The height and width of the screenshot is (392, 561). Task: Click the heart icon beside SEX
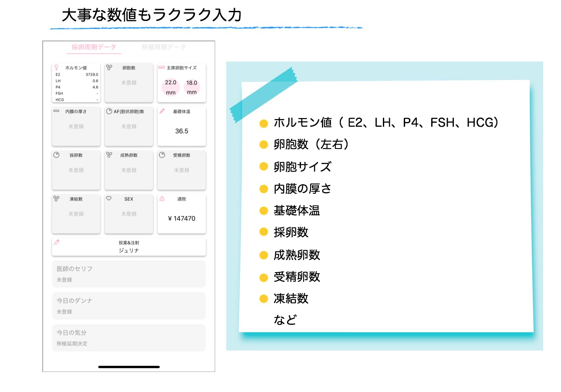click(109, 199)
